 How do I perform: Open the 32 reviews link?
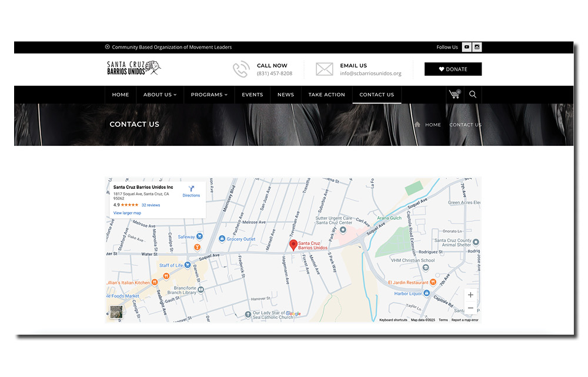(151, 205)
